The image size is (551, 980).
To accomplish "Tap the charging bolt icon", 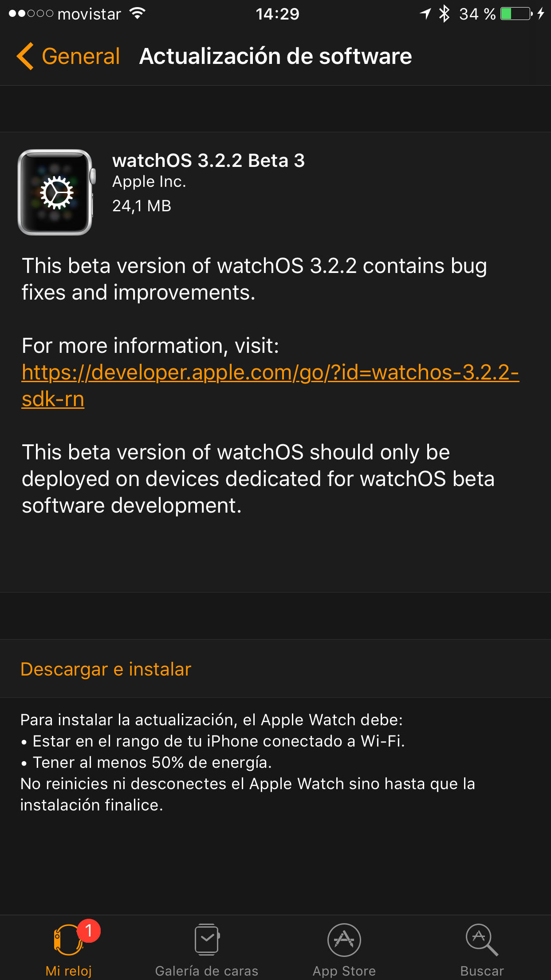I will click(540, 14).
